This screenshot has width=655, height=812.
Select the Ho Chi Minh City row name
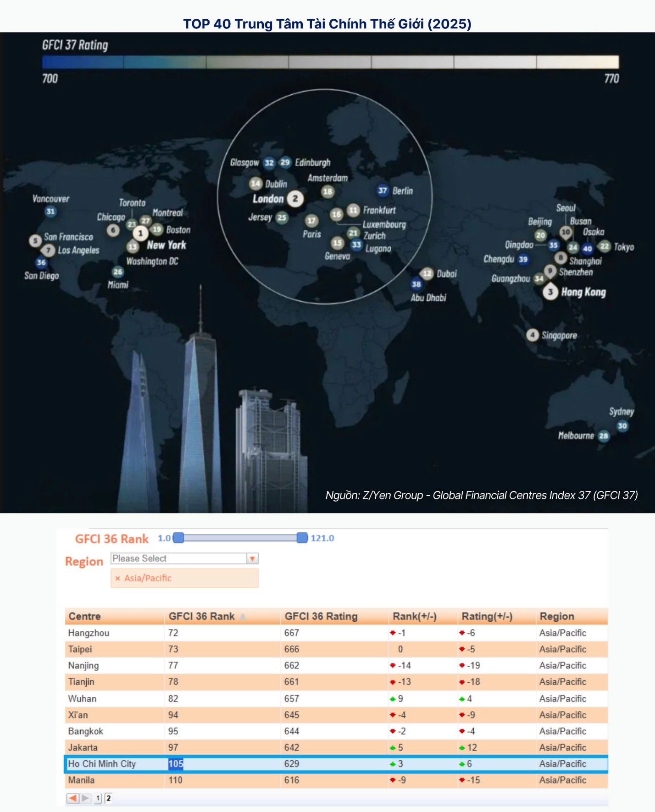click(102, 764)
